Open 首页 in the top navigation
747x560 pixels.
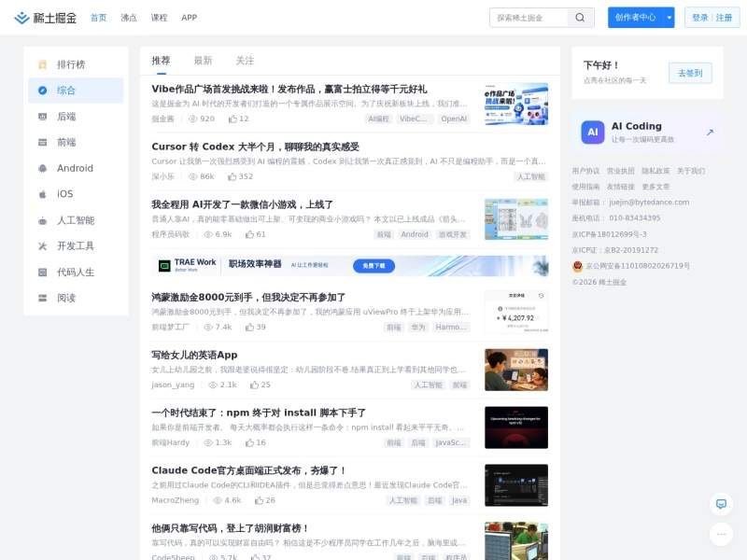[x=99, y=18]
